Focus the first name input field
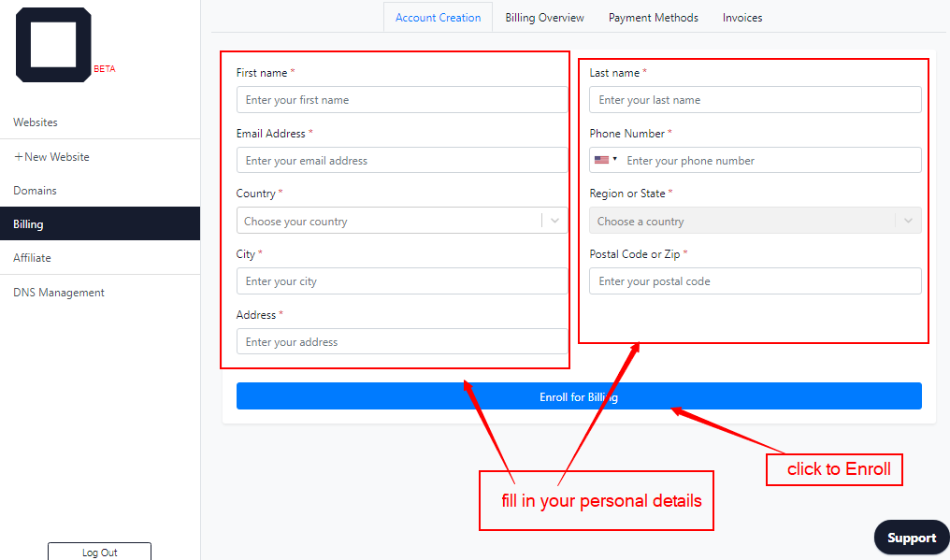 (402, 100)
